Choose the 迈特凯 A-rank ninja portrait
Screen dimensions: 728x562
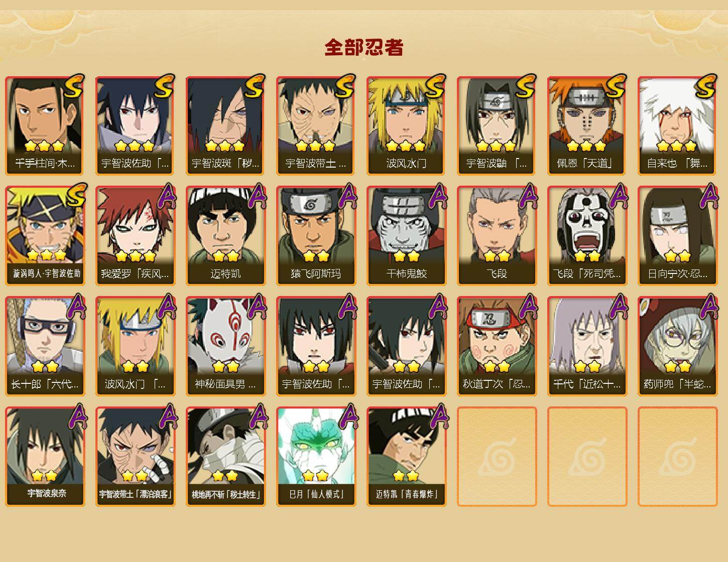coord(225,236)
